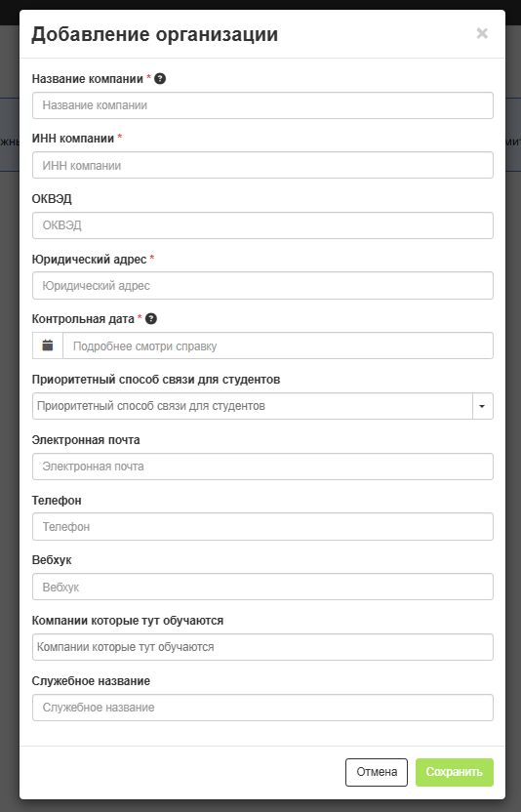This screenshot has height=812, width=521.
Task: Open calendar icon for Контрольная дата
Action: (48, 345)
